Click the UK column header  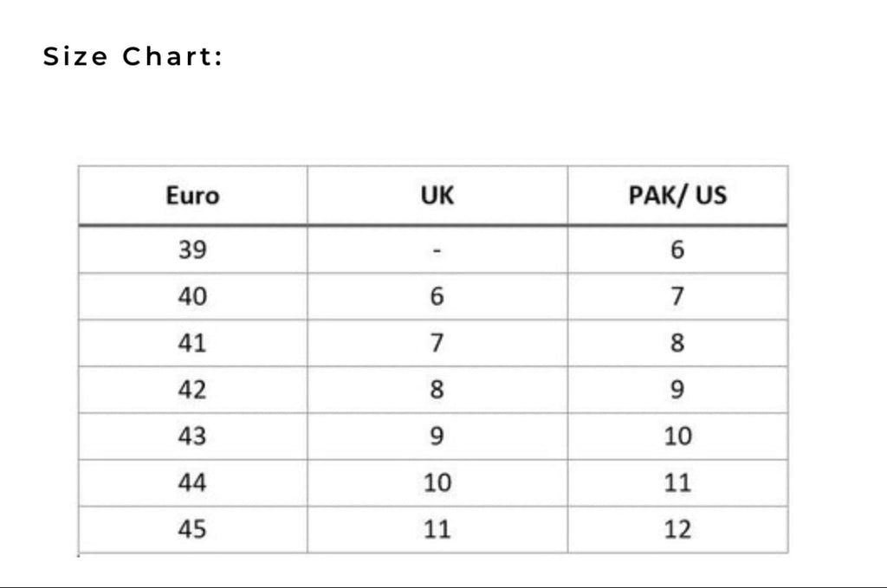point(437,196)
